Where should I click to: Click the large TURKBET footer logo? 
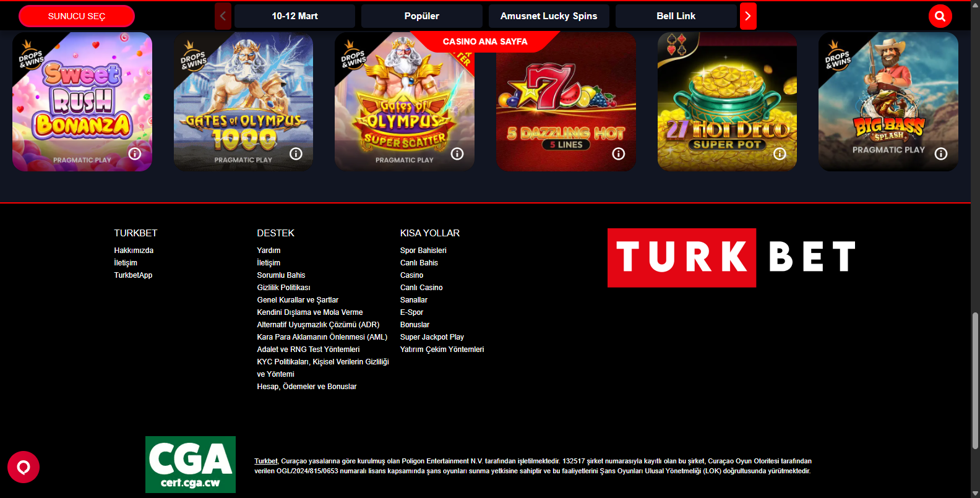[x=731, y=257]
